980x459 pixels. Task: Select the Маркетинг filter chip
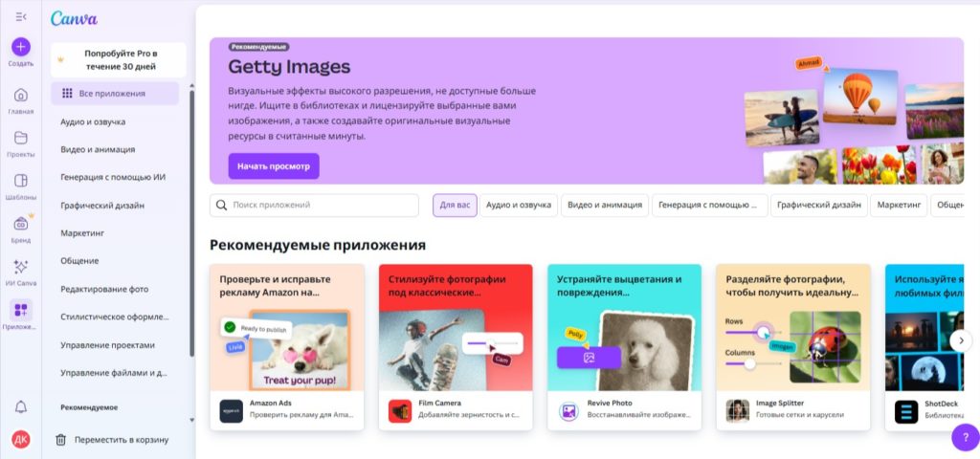coord(899,205)
